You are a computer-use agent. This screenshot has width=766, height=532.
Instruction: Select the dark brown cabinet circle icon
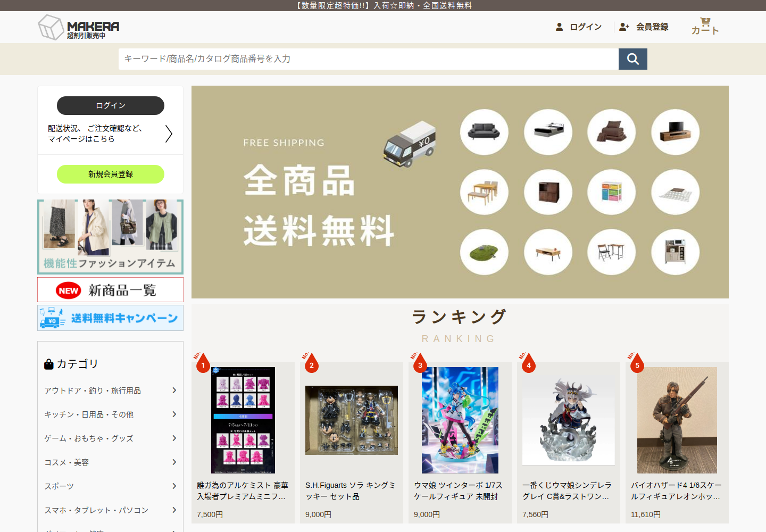click(x=548, y=192)
